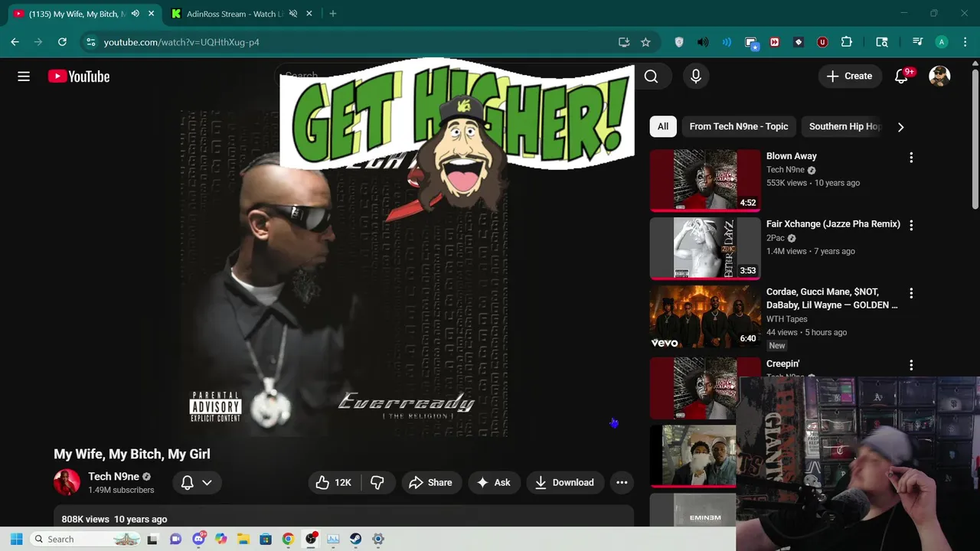The height and width of the screenshot is (551, 980).
Task: Open Microsoft Store from the taskbar
Action: 266,540
